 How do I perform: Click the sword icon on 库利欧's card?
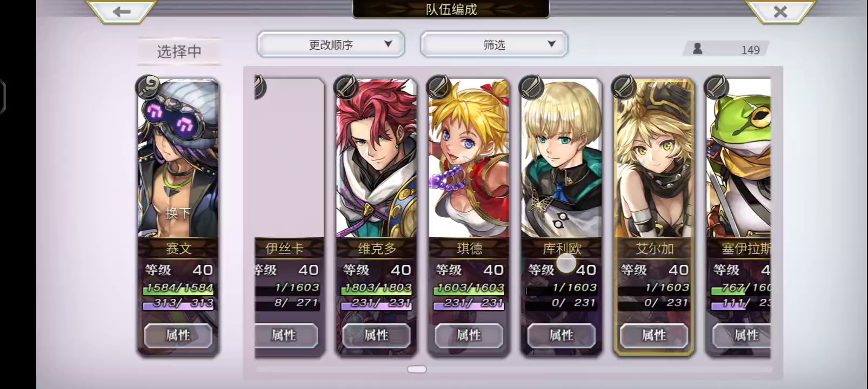tap(531, 86)
